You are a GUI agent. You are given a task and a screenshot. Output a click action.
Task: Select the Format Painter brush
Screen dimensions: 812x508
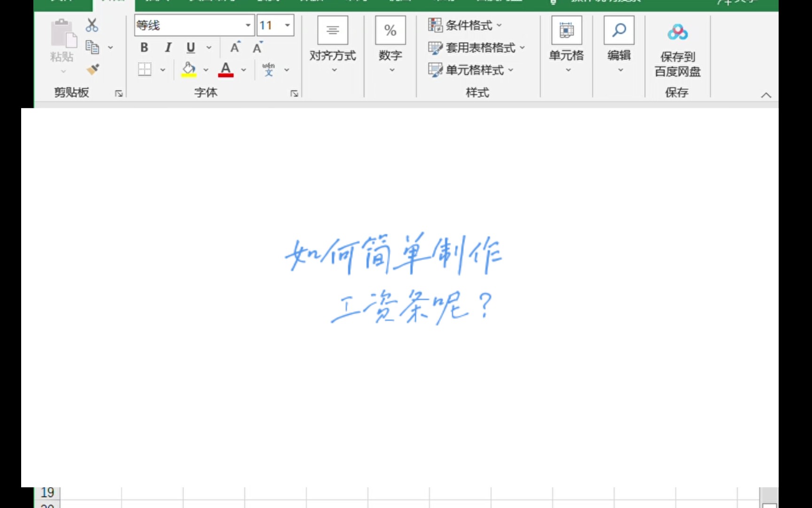pyautogui.click(x=93, y=70)
